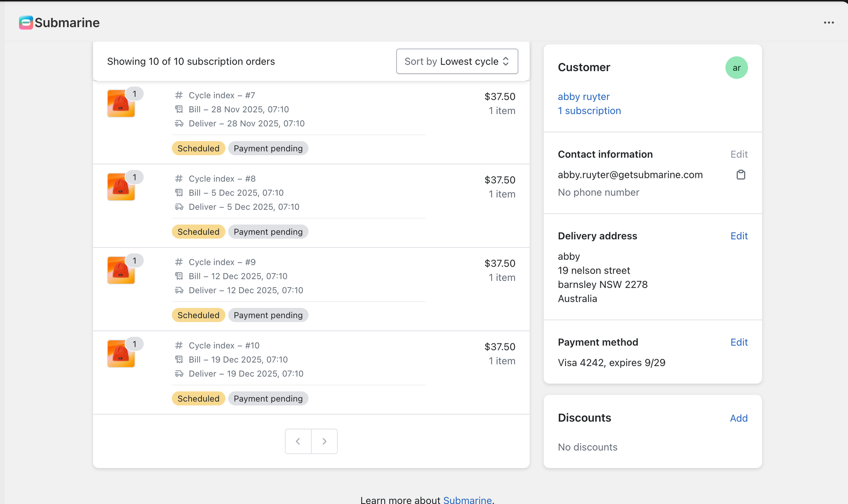Click the hash icon for cycle #10
The height and width of the screenshot is (504, 848).
pos(179,345)
